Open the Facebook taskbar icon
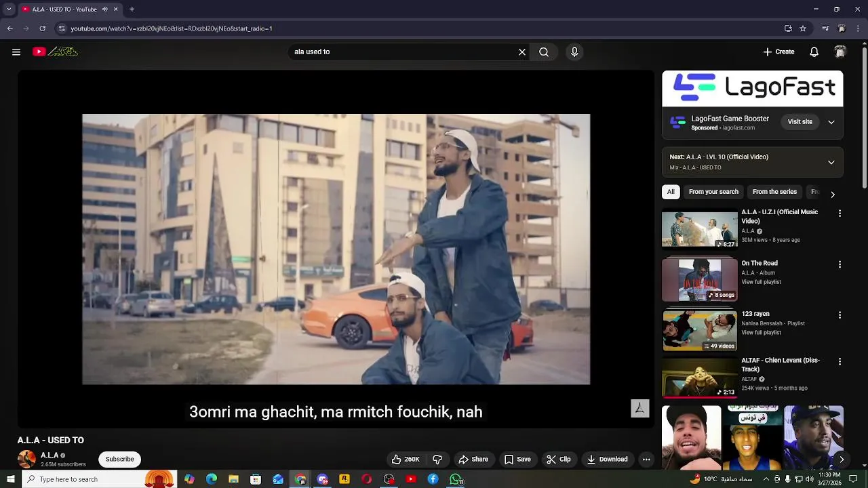The width and height of the screenshot is (868, 488). (433, 479)
